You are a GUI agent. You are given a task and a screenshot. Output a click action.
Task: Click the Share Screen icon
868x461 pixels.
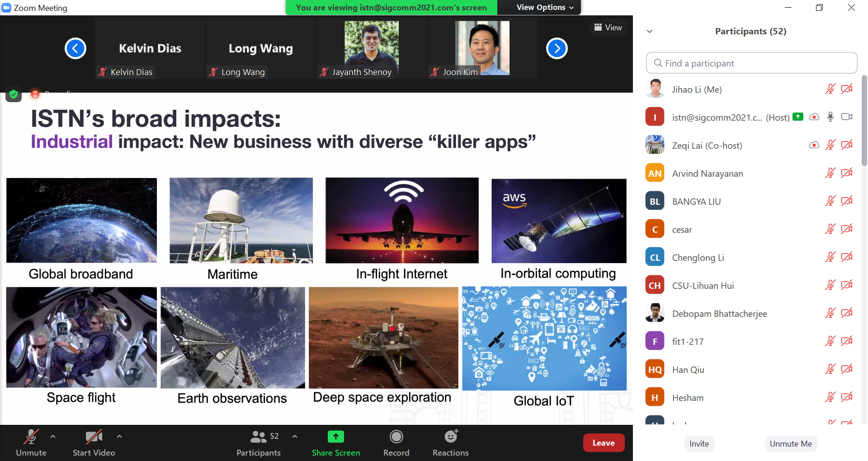[335, 437]
